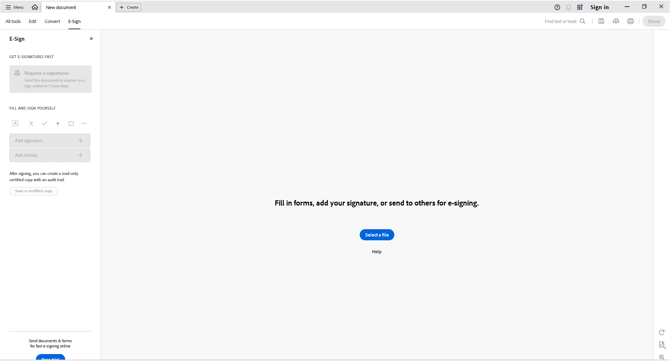Click the search magnifier icon
The height and width of the screenshot is (361, 670).
582,21
